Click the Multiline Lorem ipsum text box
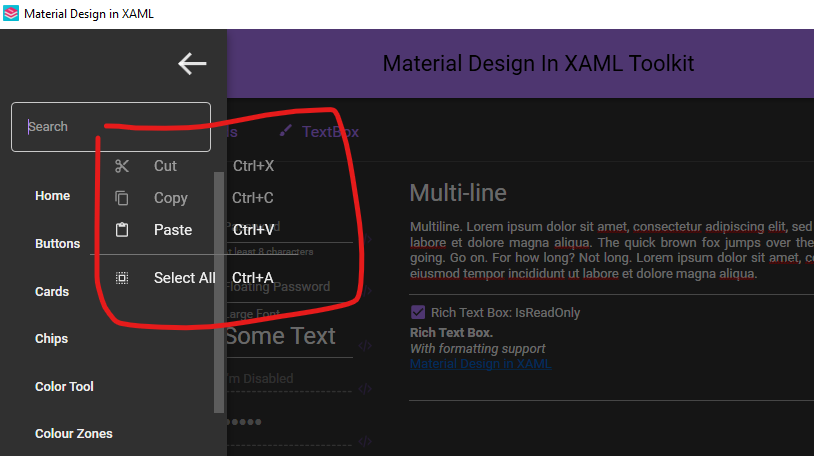The width and height of the screenshot is (814, 456). pyautogui.click(x=612, y=250)
